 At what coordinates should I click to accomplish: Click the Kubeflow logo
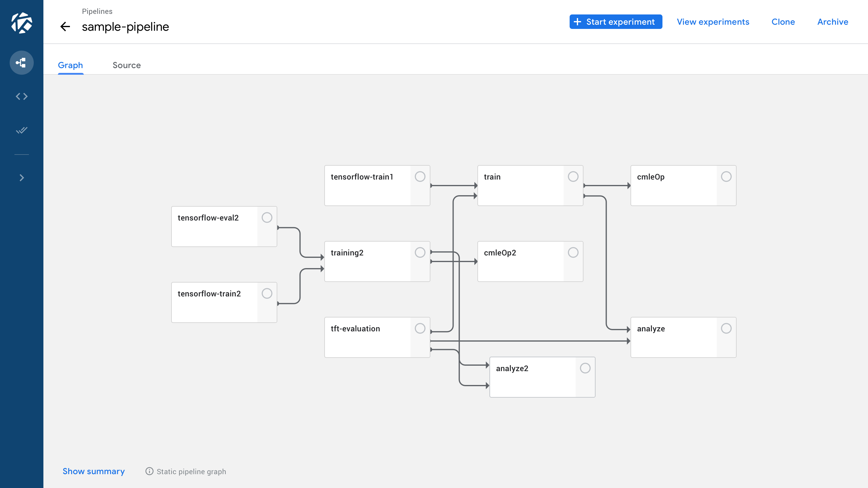pos(22,23)
